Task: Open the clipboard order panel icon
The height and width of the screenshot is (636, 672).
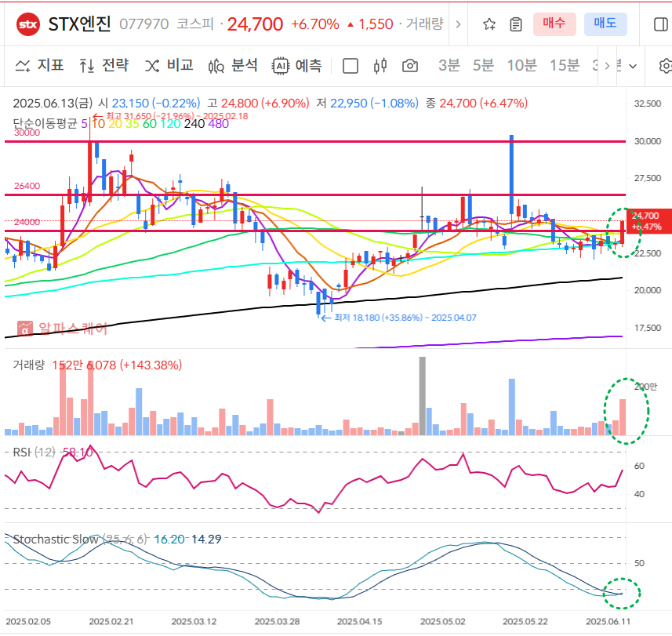Action: 515,23
